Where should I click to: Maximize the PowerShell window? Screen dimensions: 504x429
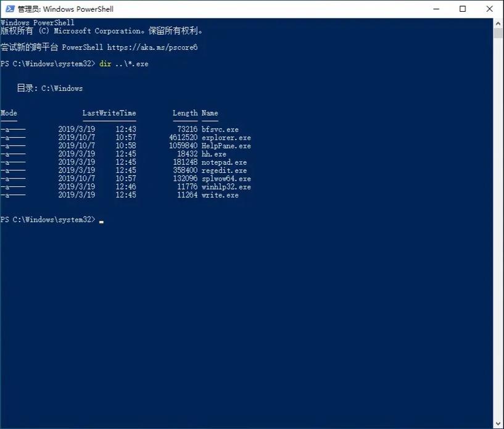point(463,9)
